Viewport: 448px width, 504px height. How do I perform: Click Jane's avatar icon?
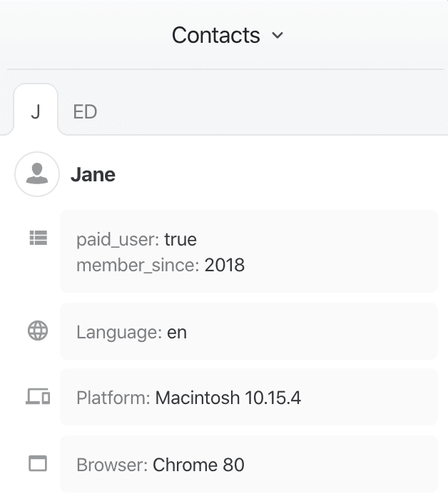coord(37,174)
